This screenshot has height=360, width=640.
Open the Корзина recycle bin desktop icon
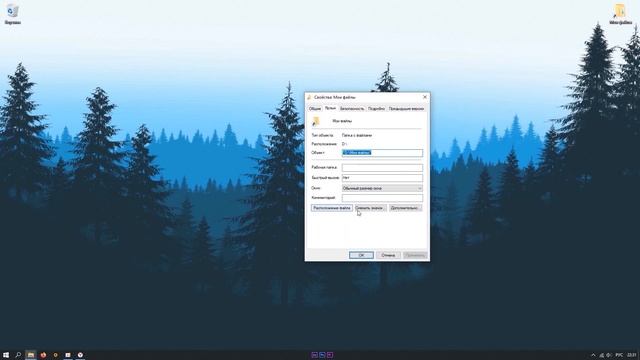(13, 13)
